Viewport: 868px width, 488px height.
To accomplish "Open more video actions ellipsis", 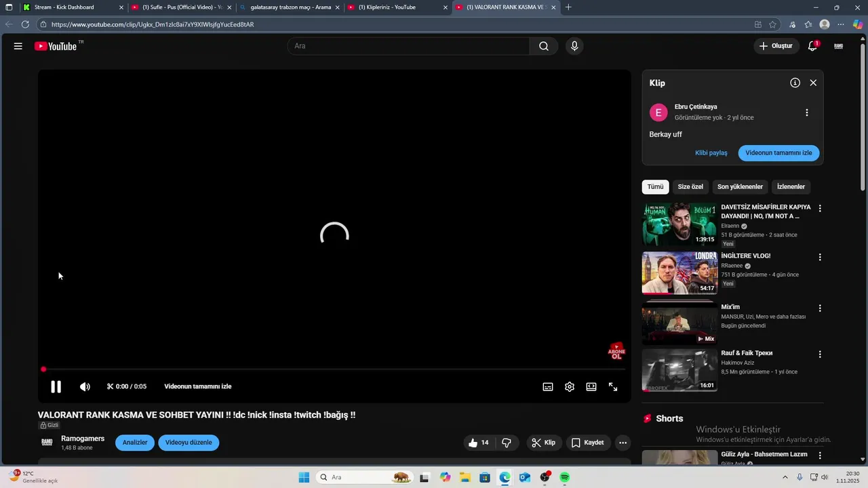I will [623, 443].
